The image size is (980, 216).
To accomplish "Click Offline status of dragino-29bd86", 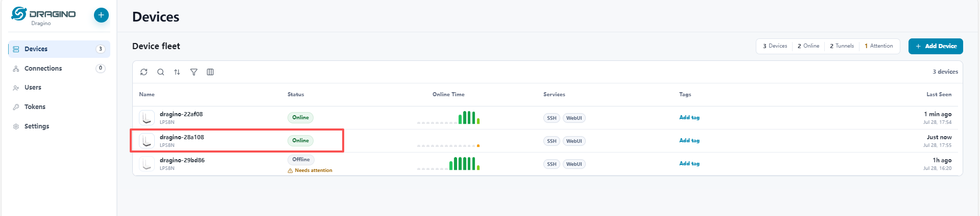I will [301, 160].
